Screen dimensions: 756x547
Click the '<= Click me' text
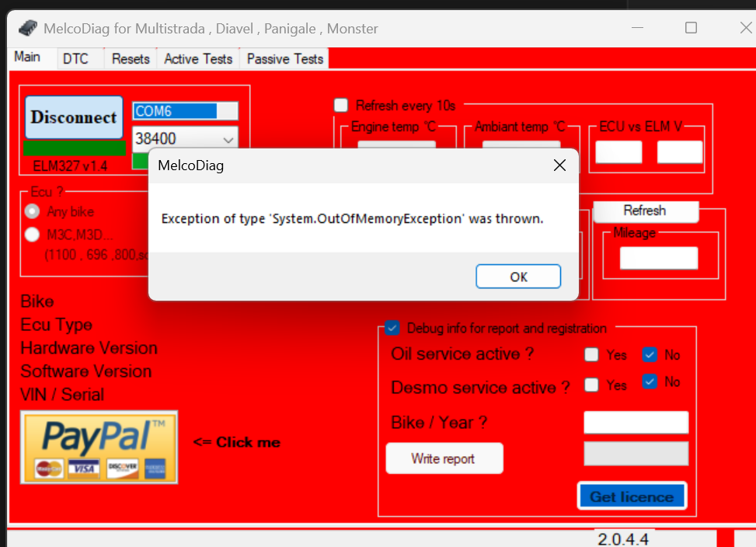[x=237, y=442]
